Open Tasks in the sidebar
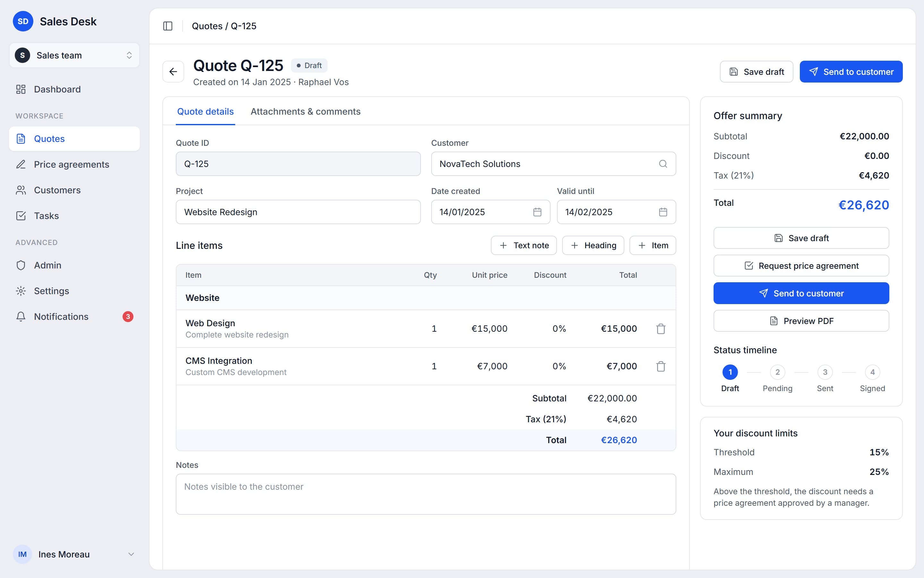This screenshot has height=578, width=924. coord(74,215)
